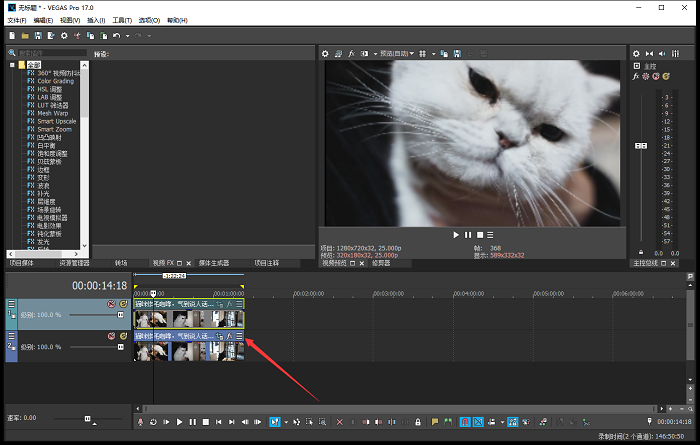Screen dimensions: 700x445
Task: Open event FX on track 1 clip
Action: click(228, 303)
